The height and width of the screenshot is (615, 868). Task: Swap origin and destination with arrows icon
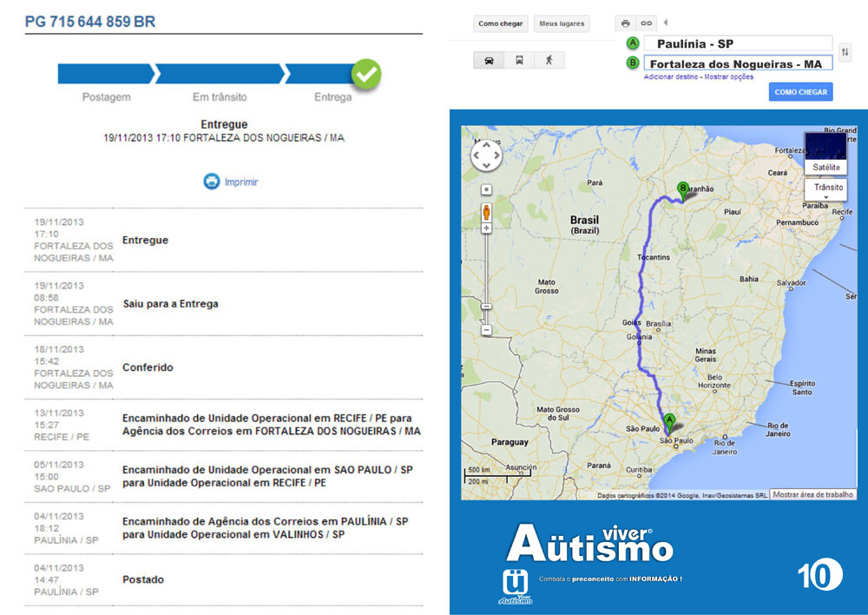coord(845,53)
